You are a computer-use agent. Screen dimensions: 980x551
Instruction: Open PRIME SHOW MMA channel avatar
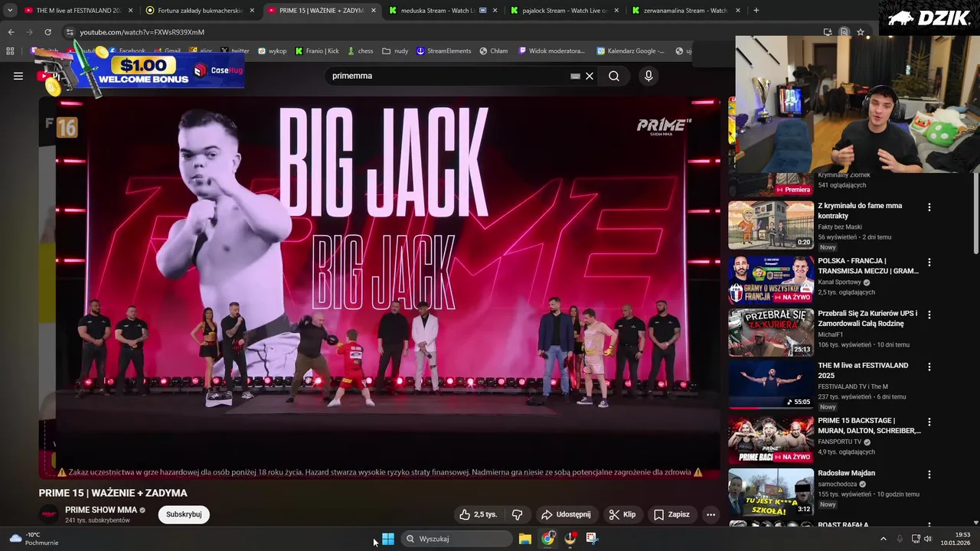(49, 514)
